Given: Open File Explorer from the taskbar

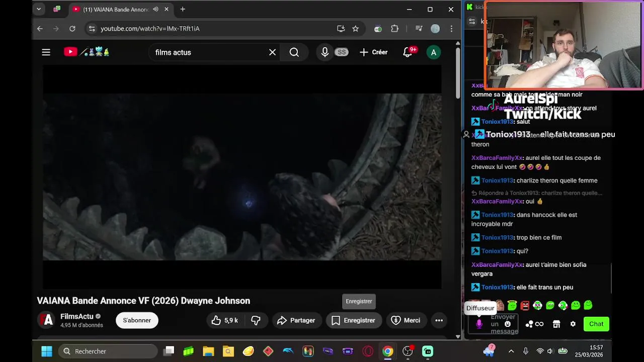Looking at the screenshot, I should (208, 351).
